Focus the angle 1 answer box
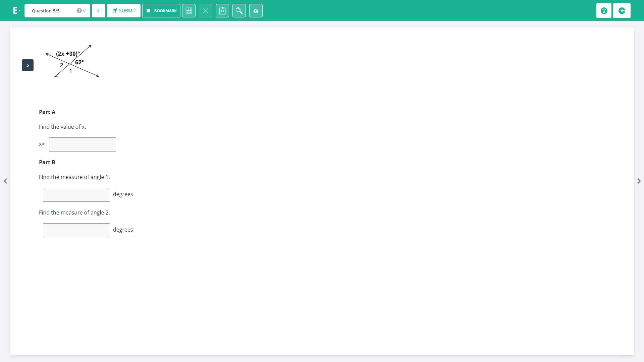The width and height of the screenshot is (644, 362). click(76, 195)
